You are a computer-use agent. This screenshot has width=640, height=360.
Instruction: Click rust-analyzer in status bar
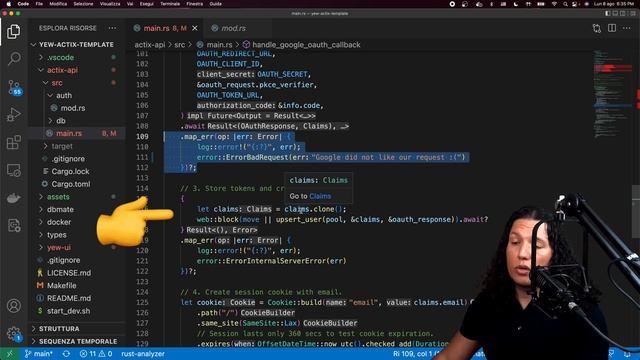tap(143, 354)
